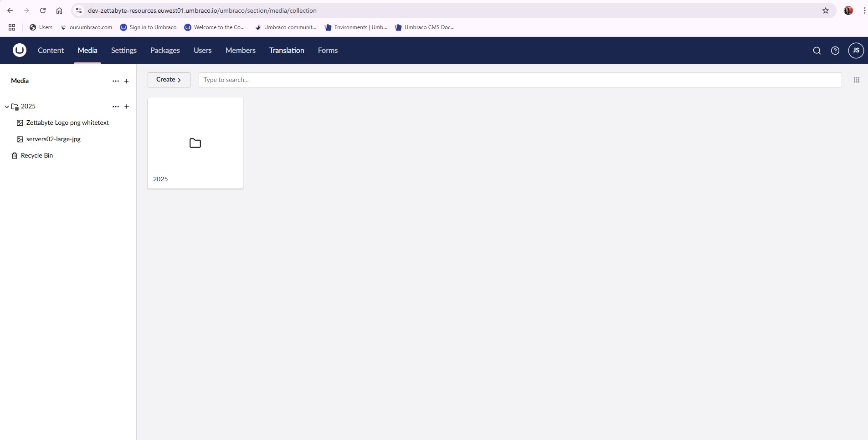Open Umbraco communit... bookmark
868x440 pixels.
(285, 27)
